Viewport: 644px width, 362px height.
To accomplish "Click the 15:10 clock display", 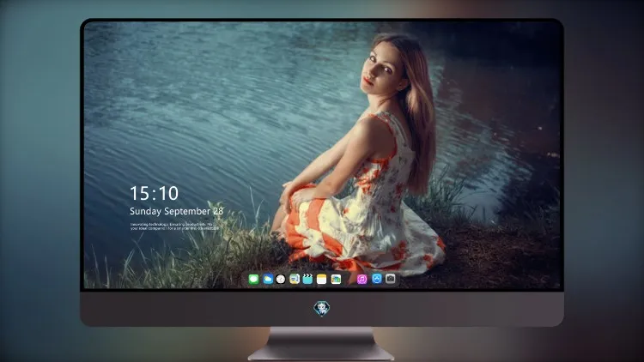I will pos(154,193).
